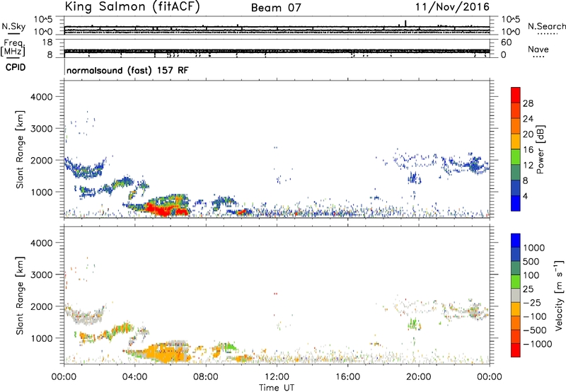Click the Velocity [m s-1] colorbar label
The height and width of the screenshot is (392, 566).
[x=559, y=295]
